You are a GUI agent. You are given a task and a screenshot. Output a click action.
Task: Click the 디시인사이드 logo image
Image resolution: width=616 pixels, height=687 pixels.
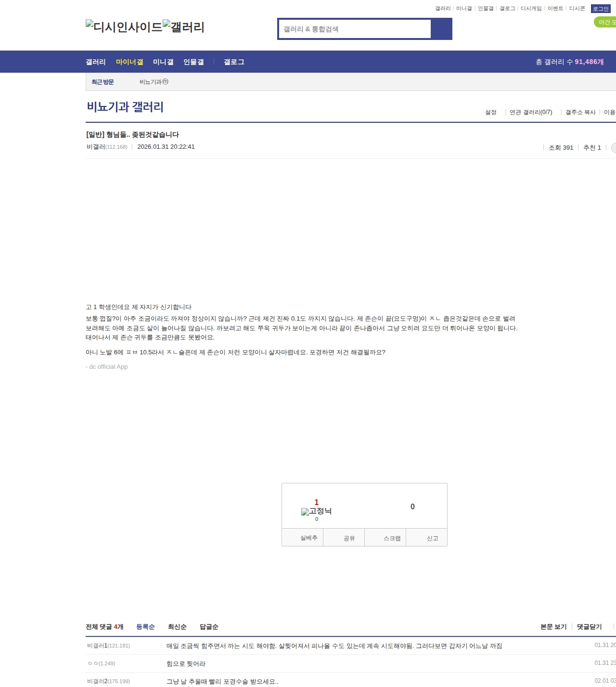pyautogui.click(x=124, y=27)
